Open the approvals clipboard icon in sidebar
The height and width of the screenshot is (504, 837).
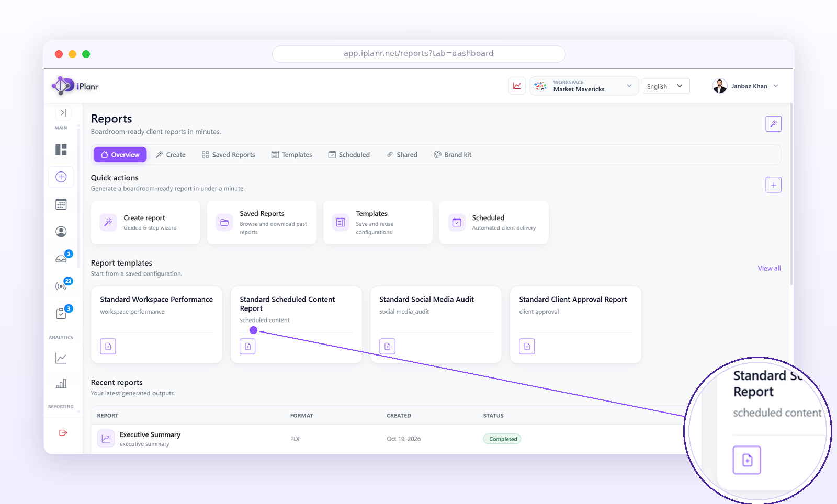click(61, 313)
